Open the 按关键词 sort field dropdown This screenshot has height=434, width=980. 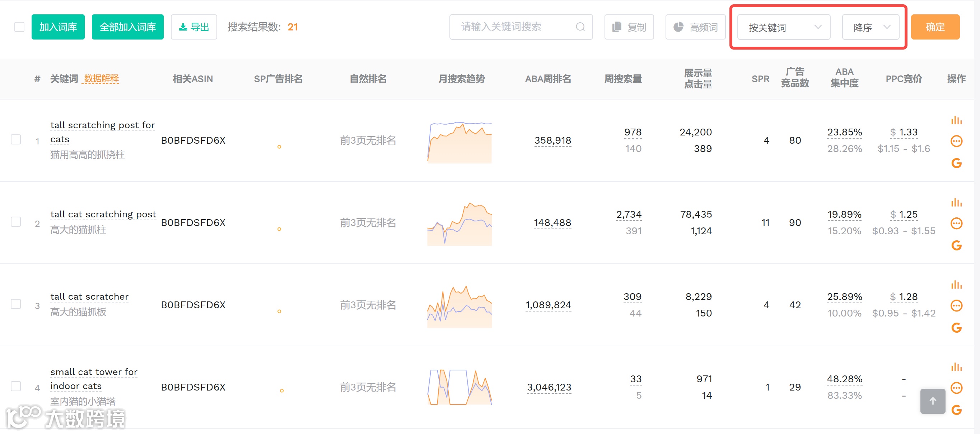point(783,27)
